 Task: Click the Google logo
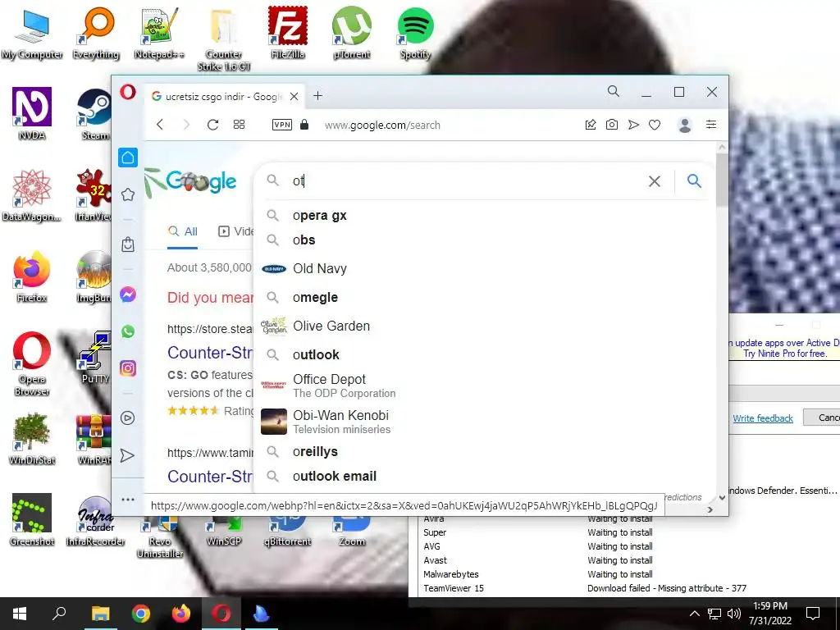200,181
